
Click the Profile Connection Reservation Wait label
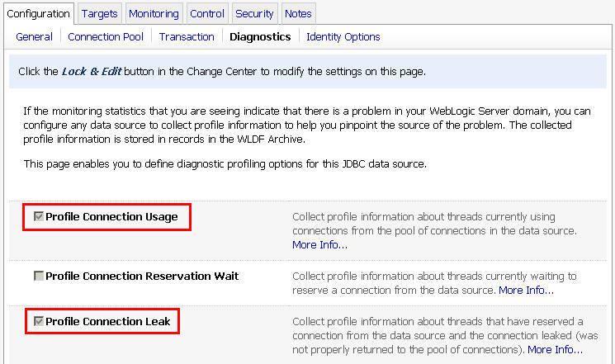click(142, 277)
